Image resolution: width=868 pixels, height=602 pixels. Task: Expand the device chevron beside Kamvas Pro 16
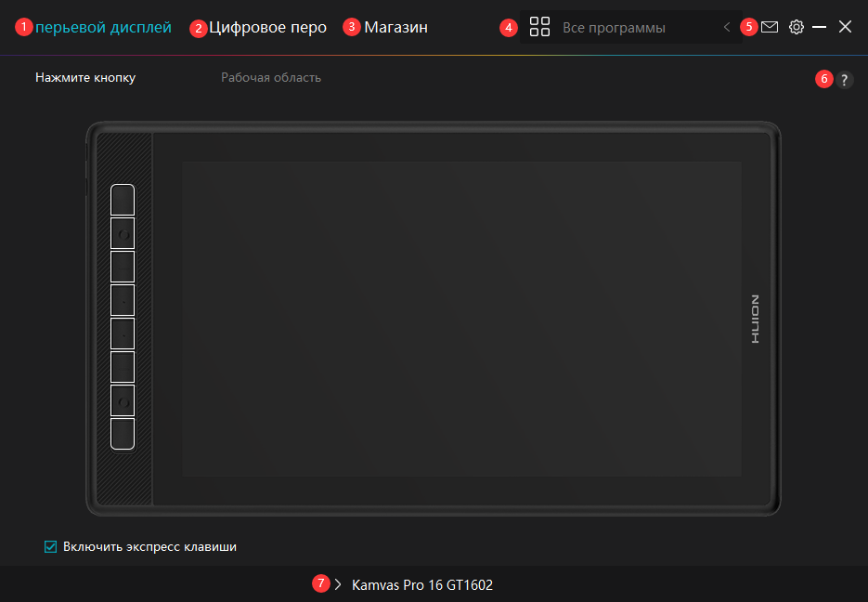[x=338, y=585]
